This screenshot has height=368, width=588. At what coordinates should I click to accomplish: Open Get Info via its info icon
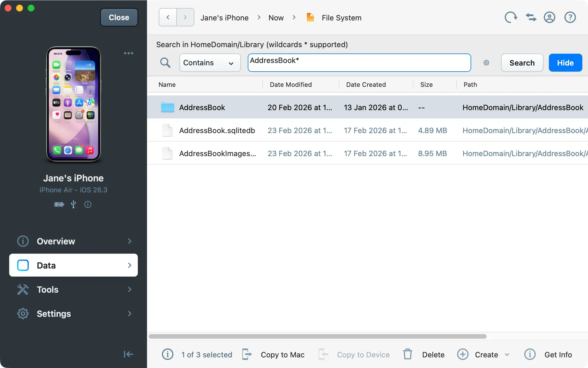(530, 354)
